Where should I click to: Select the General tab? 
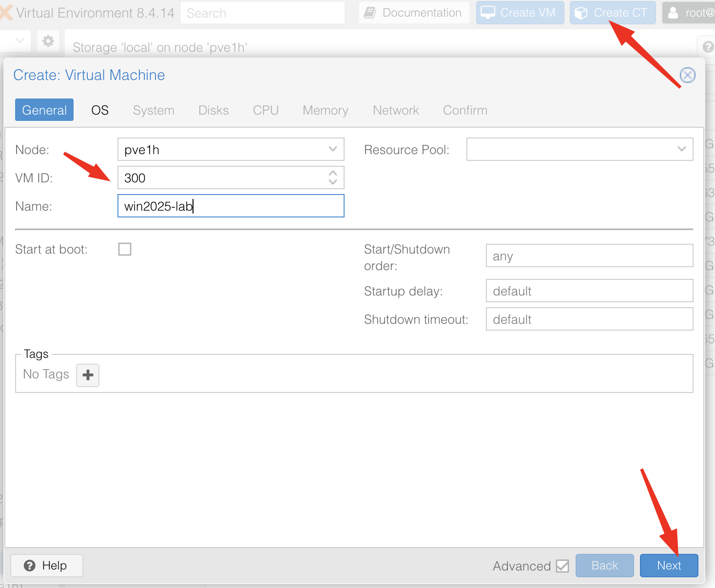click(x=44, y=110)
